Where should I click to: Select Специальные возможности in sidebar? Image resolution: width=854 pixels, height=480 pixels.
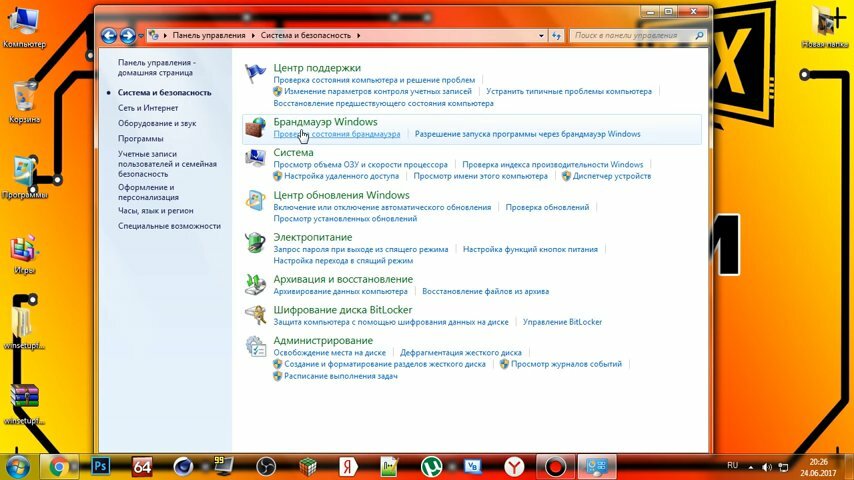click(x=169, y=226)
